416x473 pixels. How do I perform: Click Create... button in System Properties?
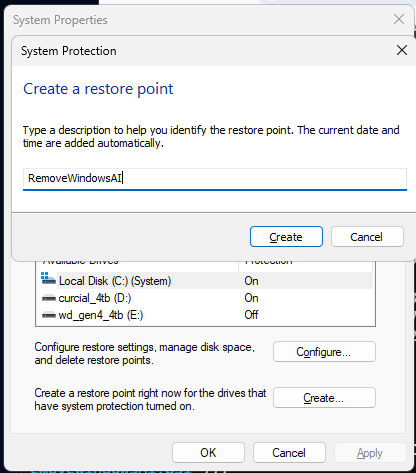tap(324, 398)
